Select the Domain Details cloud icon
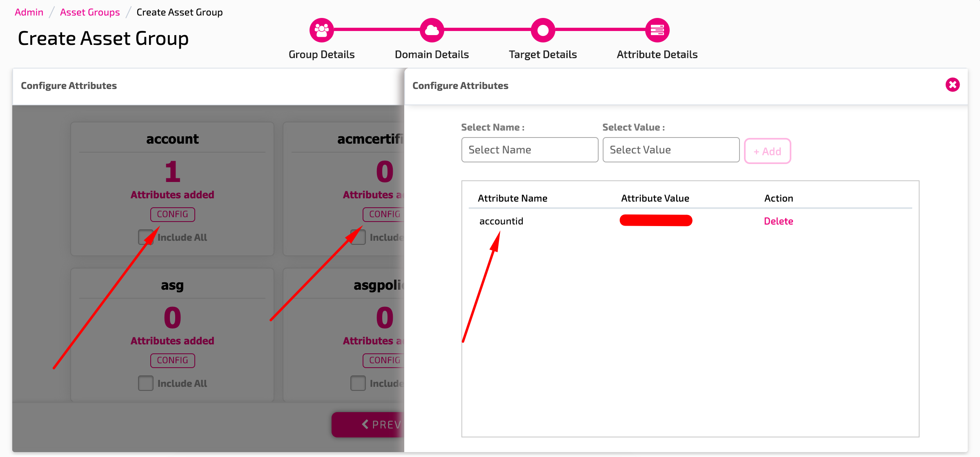Viewport: 980px width, 457px height. 432,29
